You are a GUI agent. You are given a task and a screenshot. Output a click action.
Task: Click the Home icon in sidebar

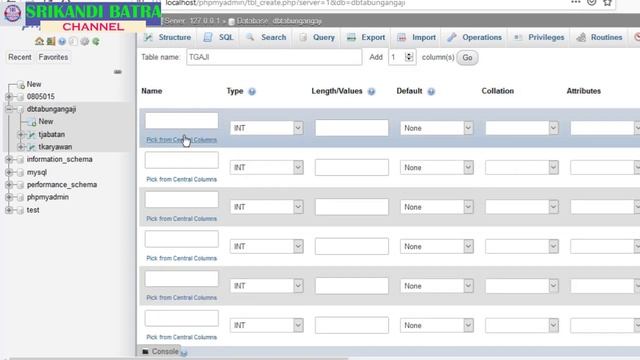pos(39,41)
